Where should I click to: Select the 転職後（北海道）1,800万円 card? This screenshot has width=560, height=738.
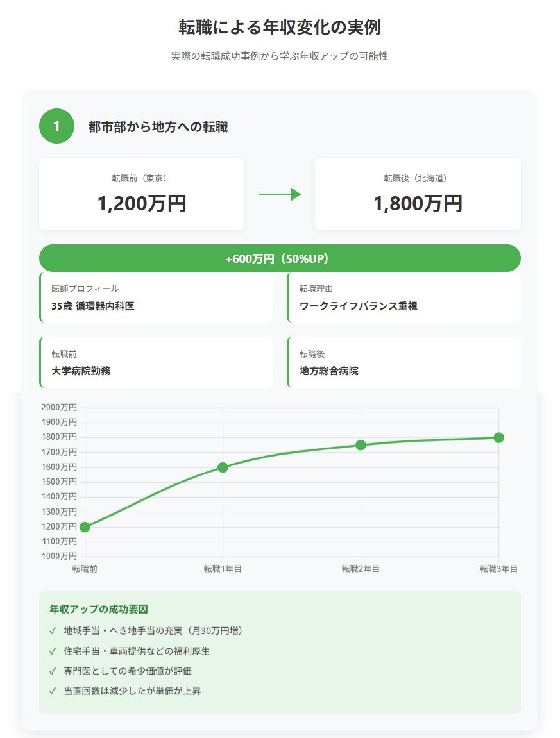(x=418, y=194)
